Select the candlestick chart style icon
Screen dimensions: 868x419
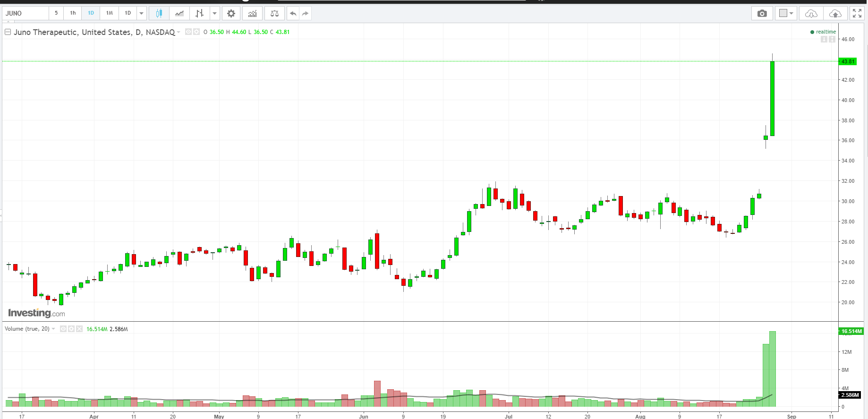coord(159,13)
